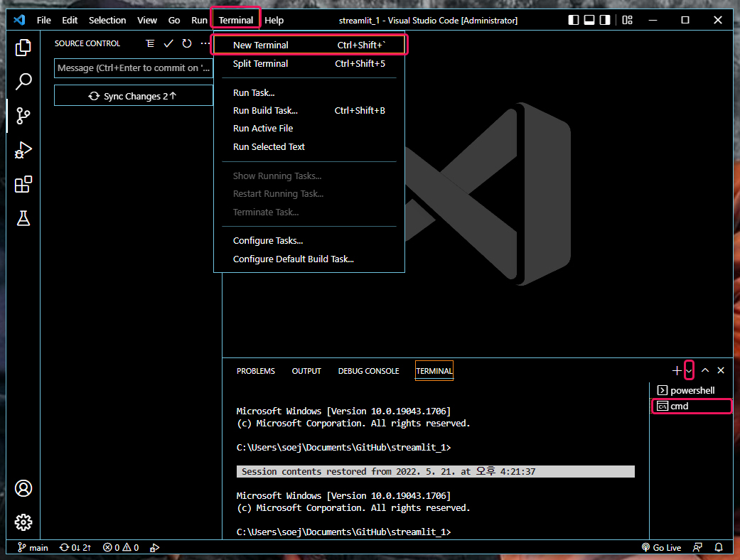Viewport: 740px width, 560px height.
Task: Click the Sync Changes 2 button
Action: point(134,96)
